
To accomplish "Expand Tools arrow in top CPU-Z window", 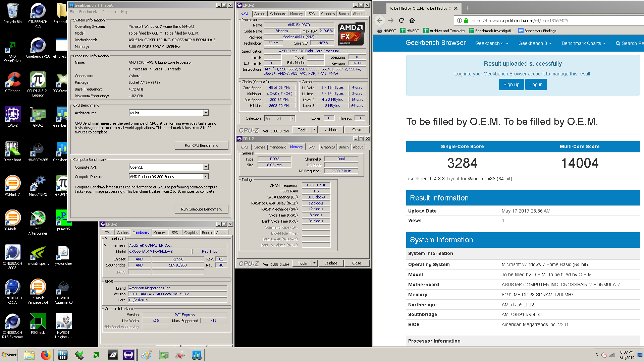I will [x=314, y=130].
